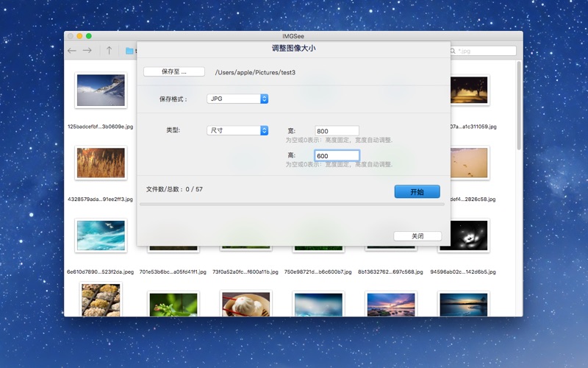Click the green zoom window button
588x368 pixels.
[89, 36]
